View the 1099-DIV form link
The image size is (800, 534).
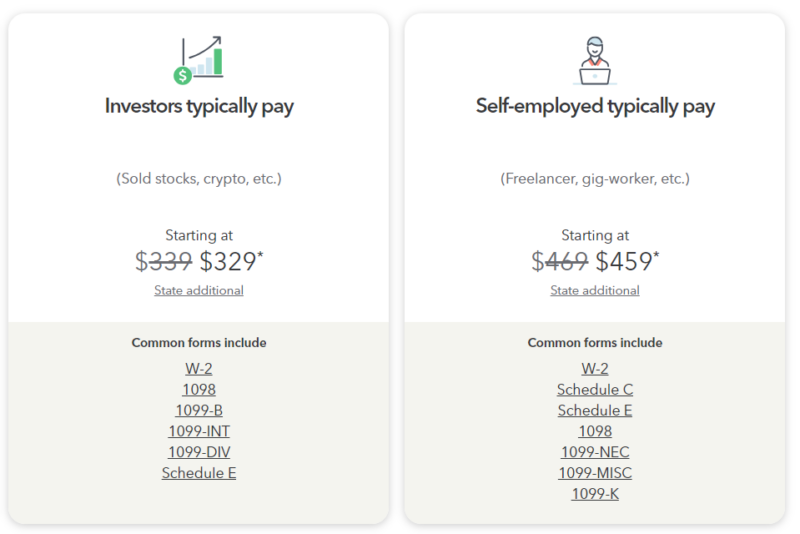click(199, 452)
